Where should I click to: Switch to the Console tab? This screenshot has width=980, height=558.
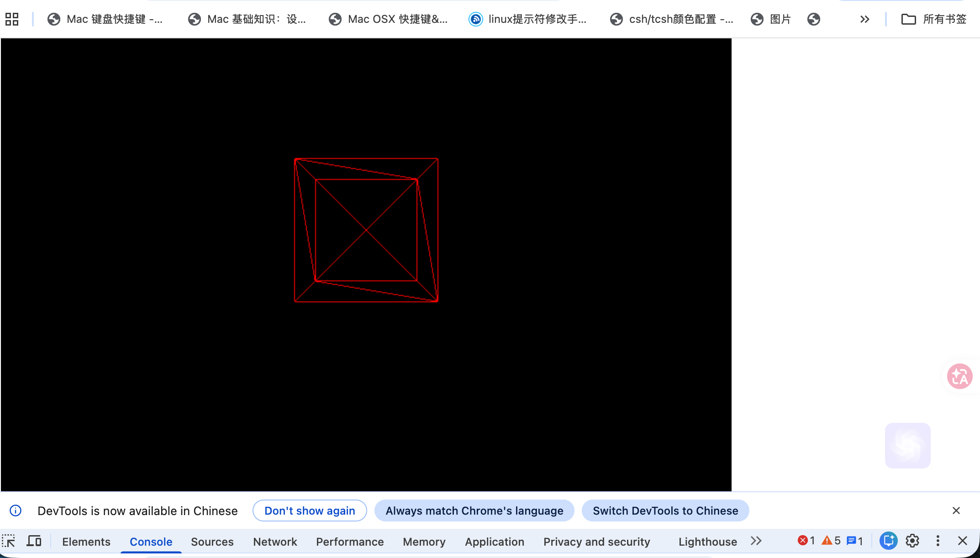click(151, 542)
